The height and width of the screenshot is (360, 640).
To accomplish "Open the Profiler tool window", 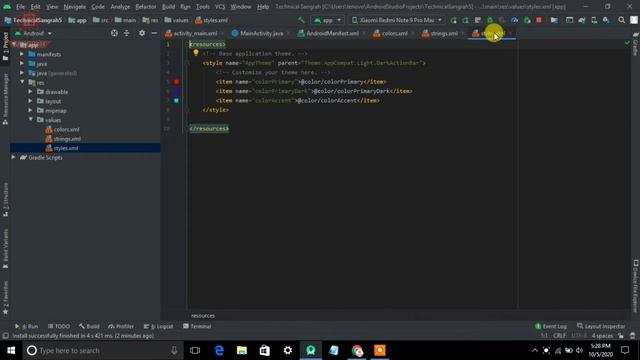I will coord(121,326).
